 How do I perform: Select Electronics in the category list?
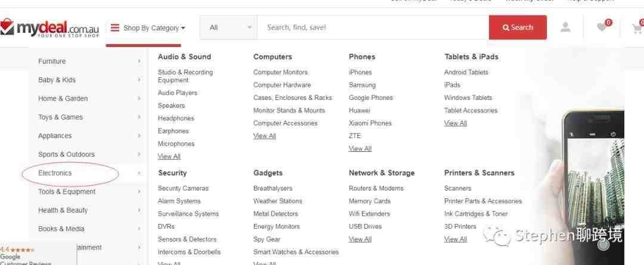pos(55,173)
